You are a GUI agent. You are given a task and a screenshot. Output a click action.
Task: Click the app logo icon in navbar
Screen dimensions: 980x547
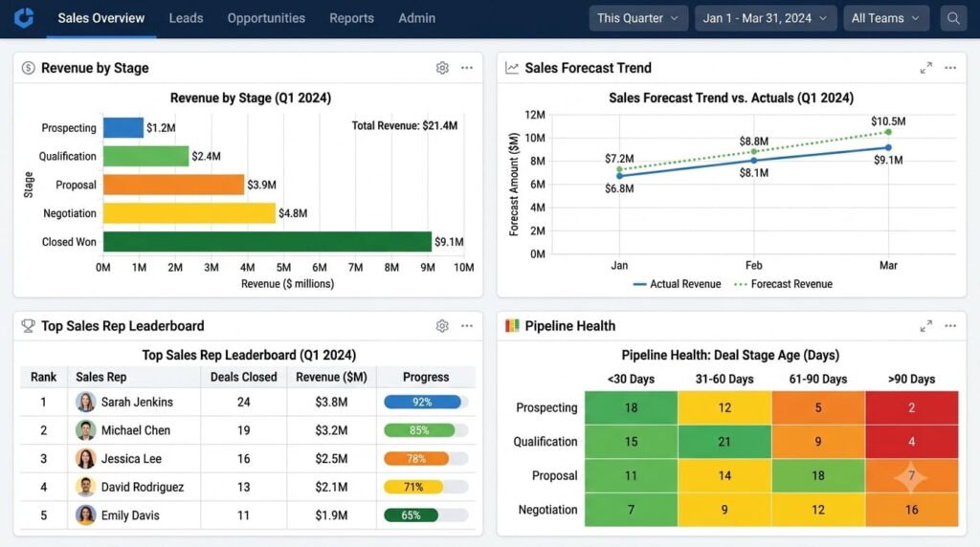pyautogui.click(x=24, y=17)
